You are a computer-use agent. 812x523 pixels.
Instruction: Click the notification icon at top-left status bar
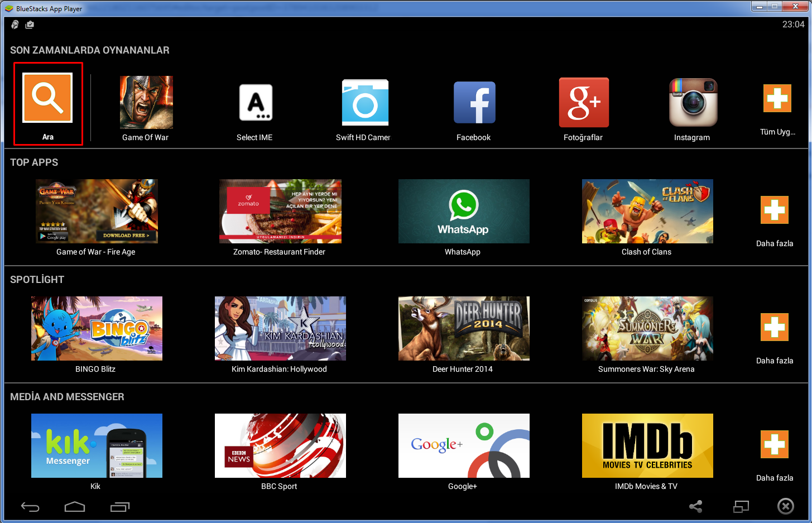point(15,25)
